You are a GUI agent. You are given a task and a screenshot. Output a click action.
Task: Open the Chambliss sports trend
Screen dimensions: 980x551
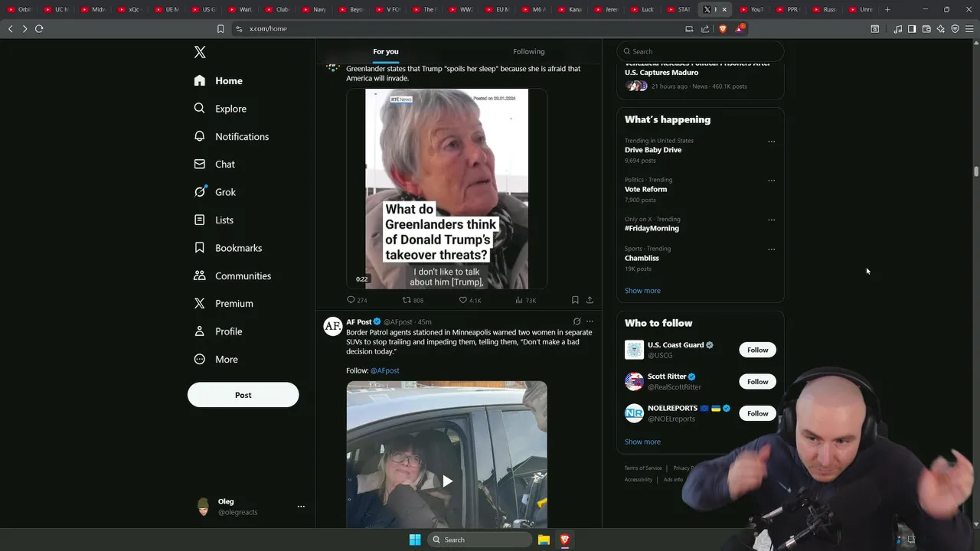click(642, 258)
